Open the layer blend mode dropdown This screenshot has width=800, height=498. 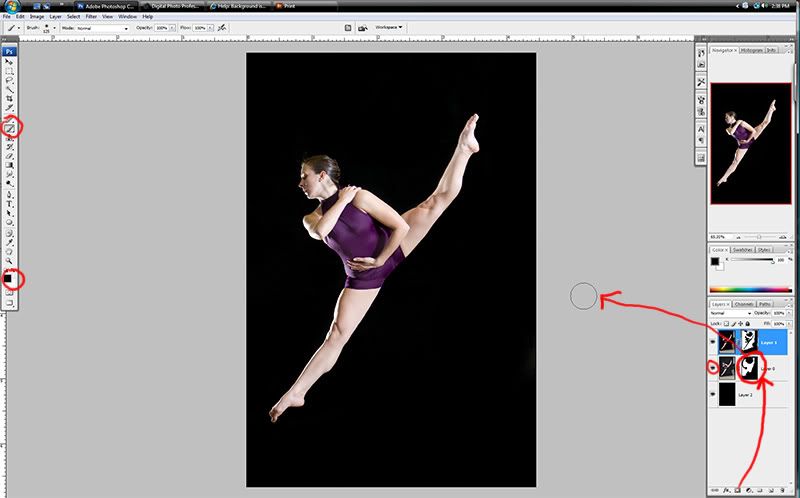tap(732, 313)
